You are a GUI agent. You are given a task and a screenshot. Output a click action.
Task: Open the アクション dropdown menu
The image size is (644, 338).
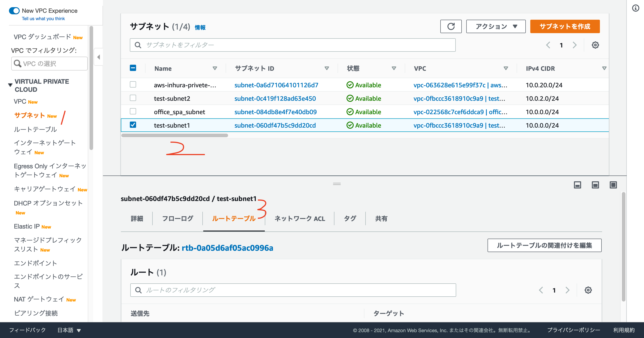coord(496,26)
